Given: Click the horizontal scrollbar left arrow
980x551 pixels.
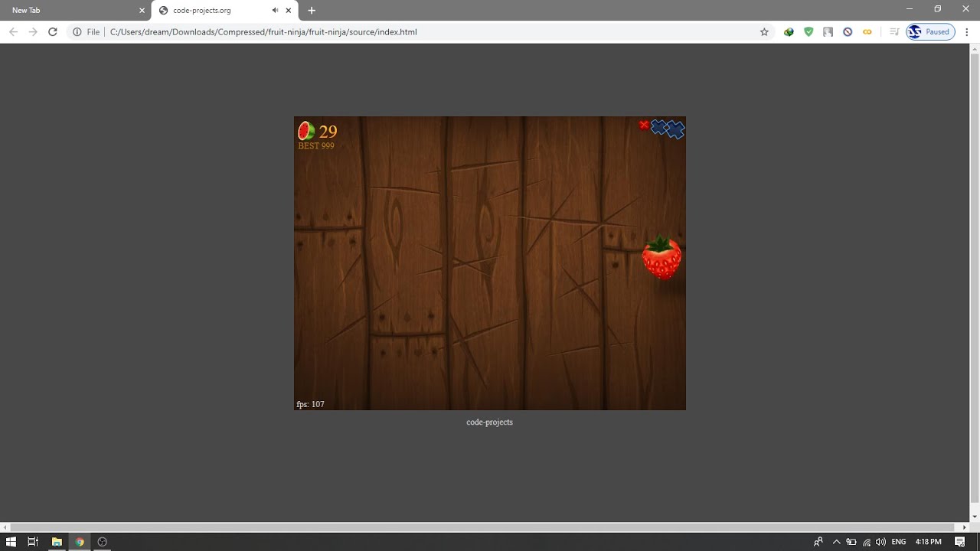Looking at the screenshot, I should click(x=5, y=527).
